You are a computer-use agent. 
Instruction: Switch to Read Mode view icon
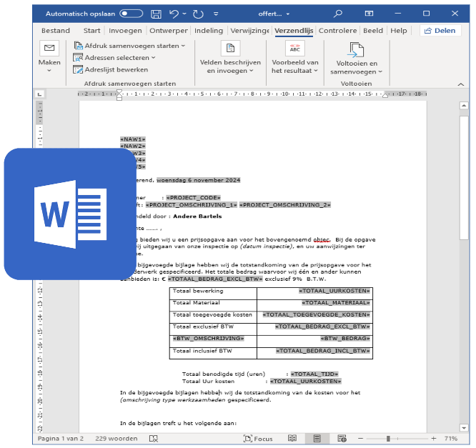pyautogui.click(x=292, y=438)
